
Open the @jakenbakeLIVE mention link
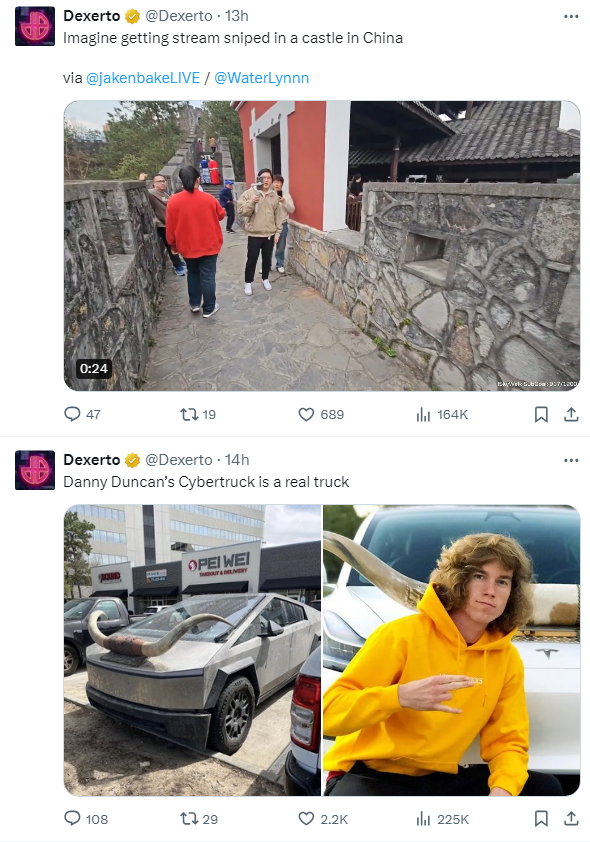(143, 78)
